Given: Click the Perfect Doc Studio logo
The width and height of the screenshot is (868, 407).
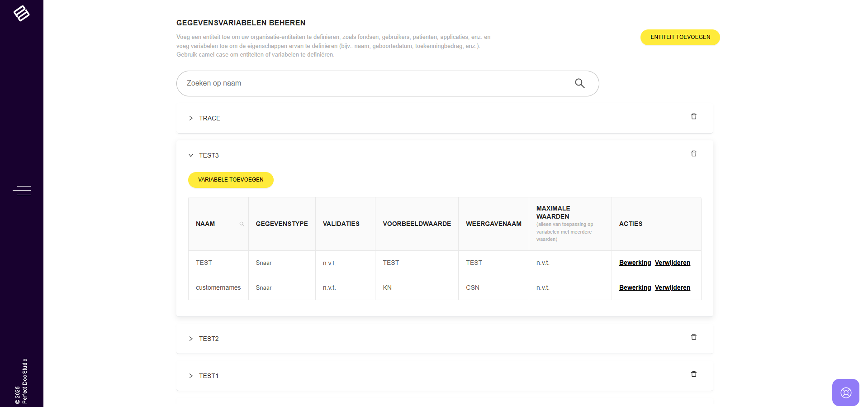Looking at the screenshot, I should coord(21,14).
